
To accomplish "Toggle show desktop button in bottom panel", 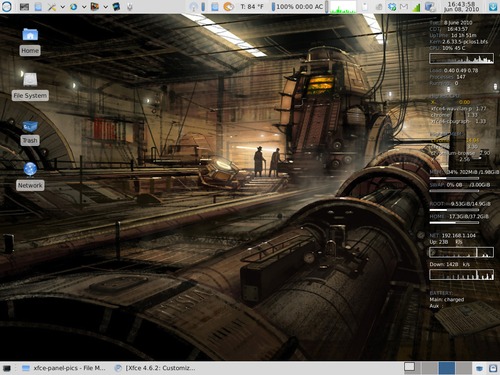I will (x=7, y=368).
